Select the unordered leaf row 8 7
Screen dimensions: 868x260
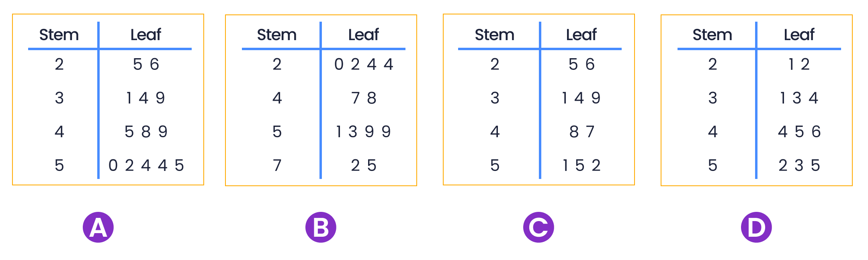(581, 132)
